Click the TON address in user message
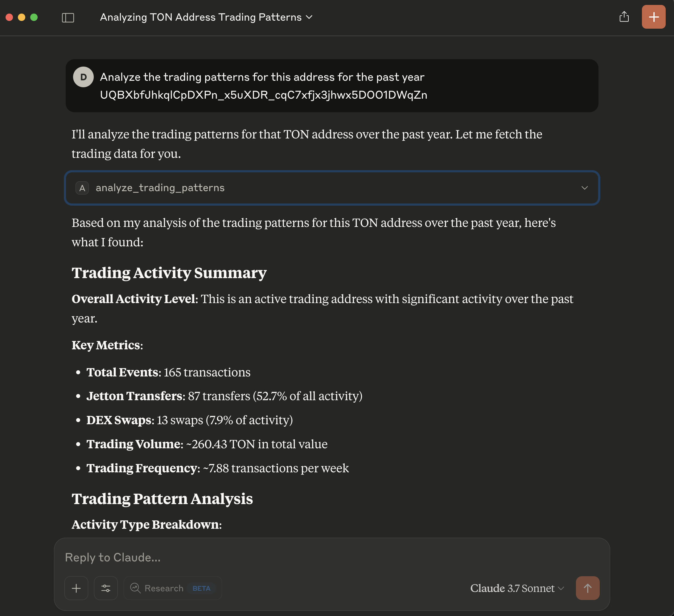This screenshot has height=616, width=674. pos(263,95)
